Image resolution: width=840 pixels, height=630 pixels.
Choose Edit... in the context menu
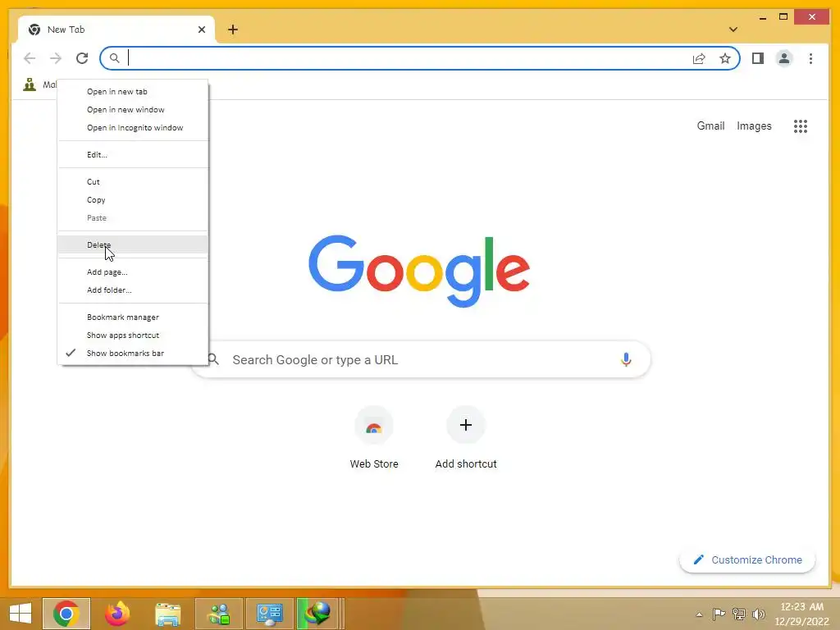click(x=133, y=155)
